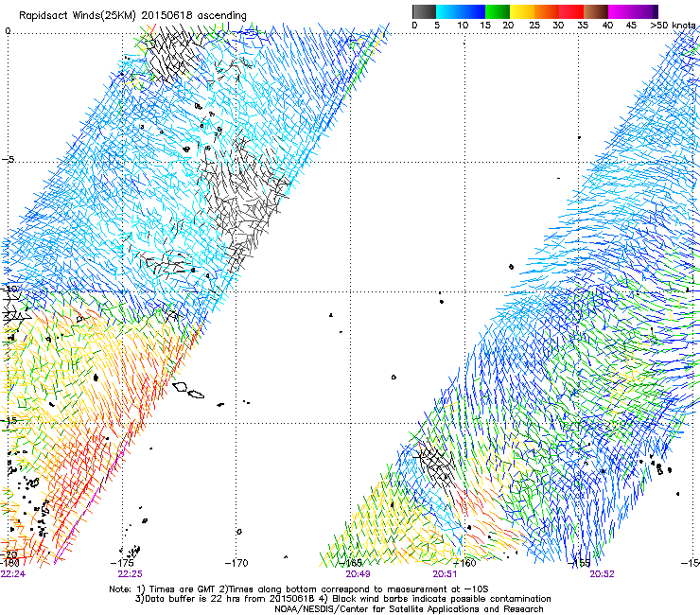Select the magenta 40-45 knots legend swatch
Viewport: 700px width, 615px height.
(x=621, y=12)
